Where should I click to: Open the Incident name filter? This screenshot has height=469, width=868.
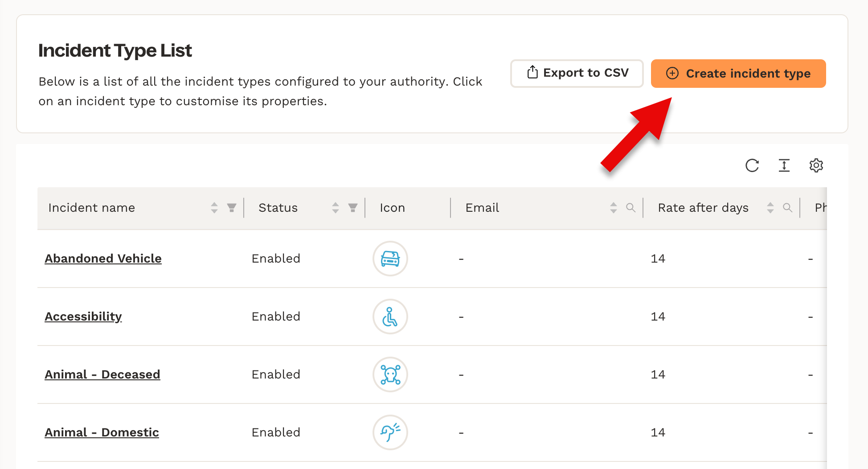[x=232, y=208]
